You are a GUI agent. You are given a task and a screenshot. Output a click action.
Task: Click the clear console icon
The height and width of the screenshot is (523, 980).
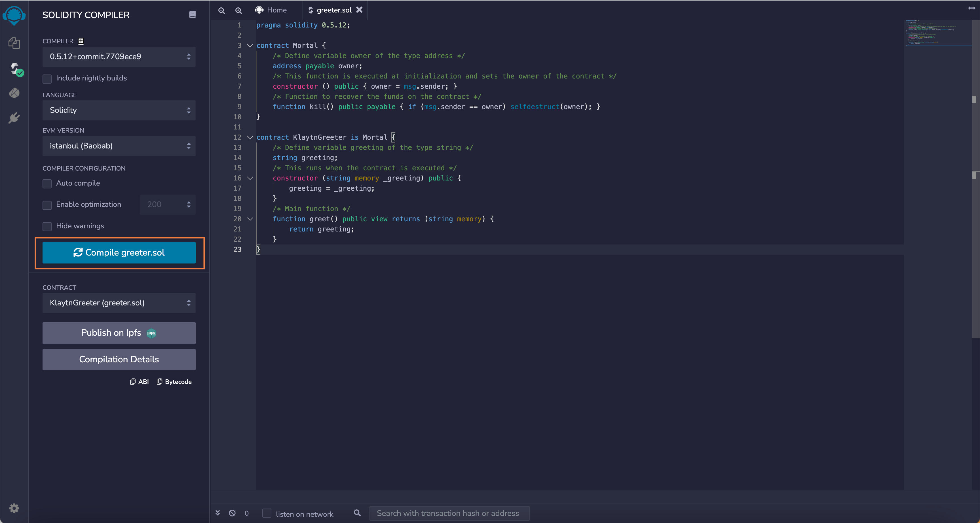click(x=232, y=513)
